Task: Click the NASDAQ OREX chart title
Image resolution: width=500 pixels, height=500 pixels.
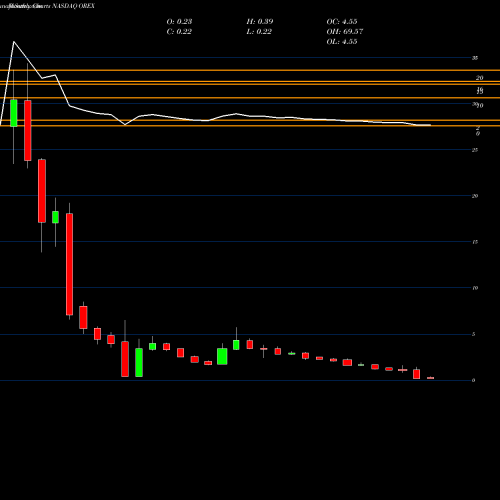Action: 74,6
